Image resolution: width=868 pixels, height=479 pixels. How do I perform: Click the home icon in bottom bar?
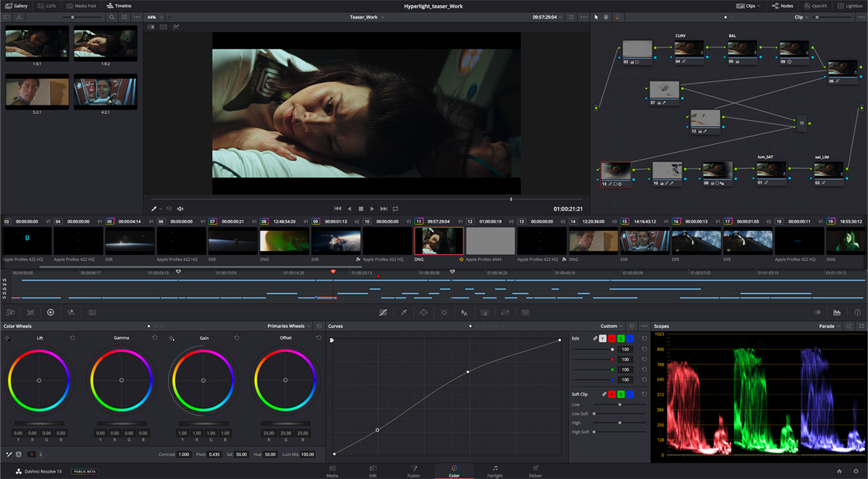pyautogui.click(x=839, y=470)
